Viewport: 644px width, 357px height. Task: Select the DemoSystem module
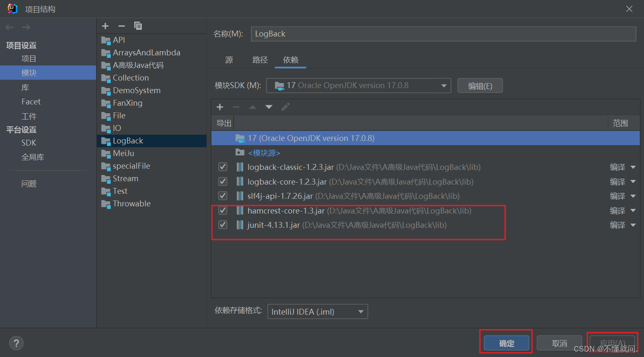pos(151,91)
